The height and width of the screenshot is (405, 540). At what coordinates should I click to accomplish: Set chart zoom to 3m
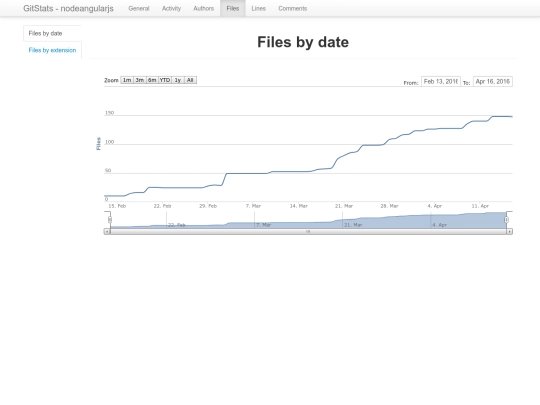click(139, 80)
